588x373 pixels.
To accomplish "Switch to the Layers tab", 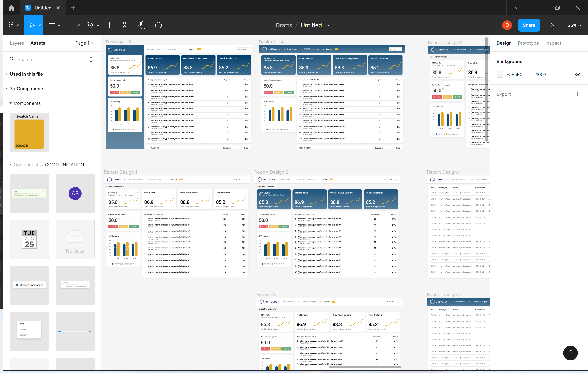I will (x=17, y=43).
